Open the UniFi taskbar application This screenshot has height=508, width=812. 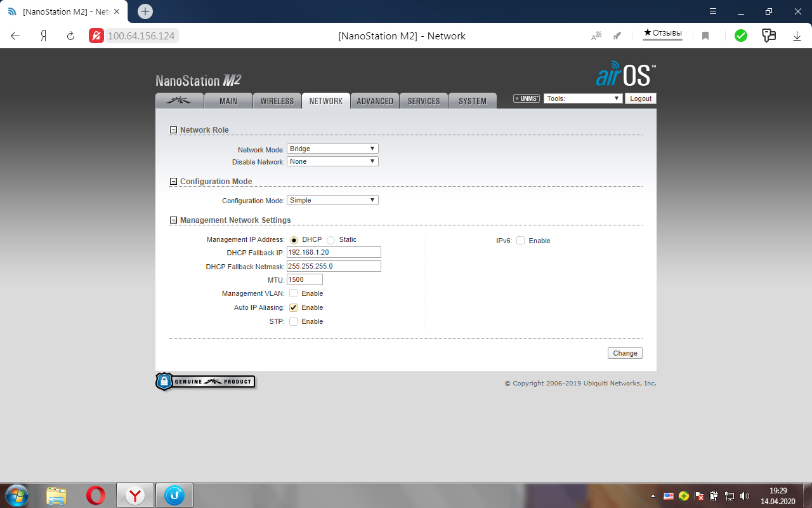click(x=174, y=495)
